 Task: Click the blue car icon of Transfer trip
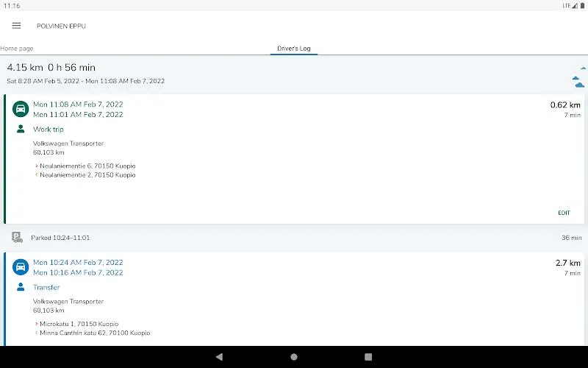(21, 267)
